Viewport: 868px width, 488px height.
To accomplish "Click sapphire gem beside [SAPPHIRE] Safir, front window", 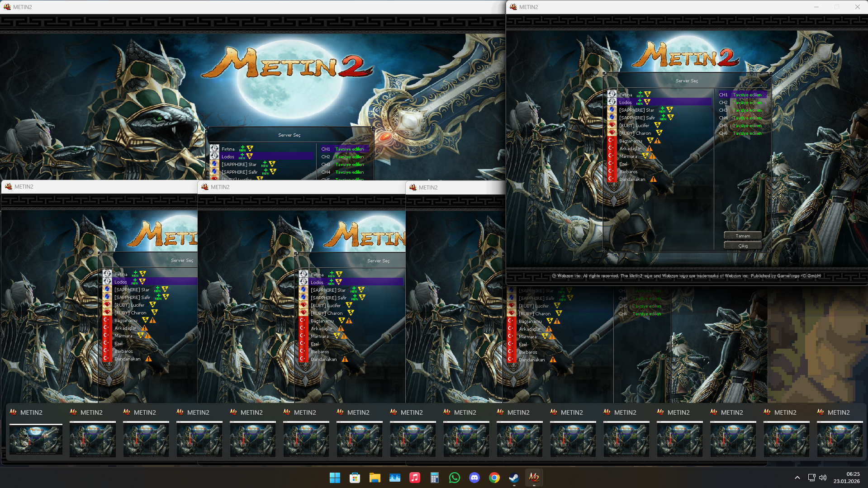I will point(612,118).
